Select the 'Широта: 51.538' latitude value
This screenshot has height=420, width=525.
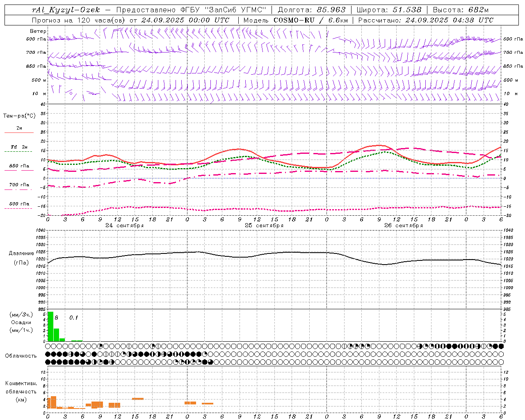tap(389, 10)
